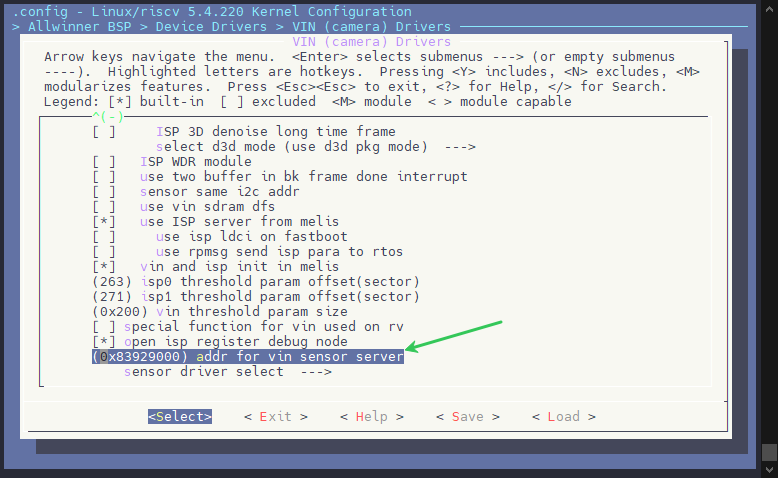Click the Save button
The image size is (778, 478).
click(x=467, y=416)
